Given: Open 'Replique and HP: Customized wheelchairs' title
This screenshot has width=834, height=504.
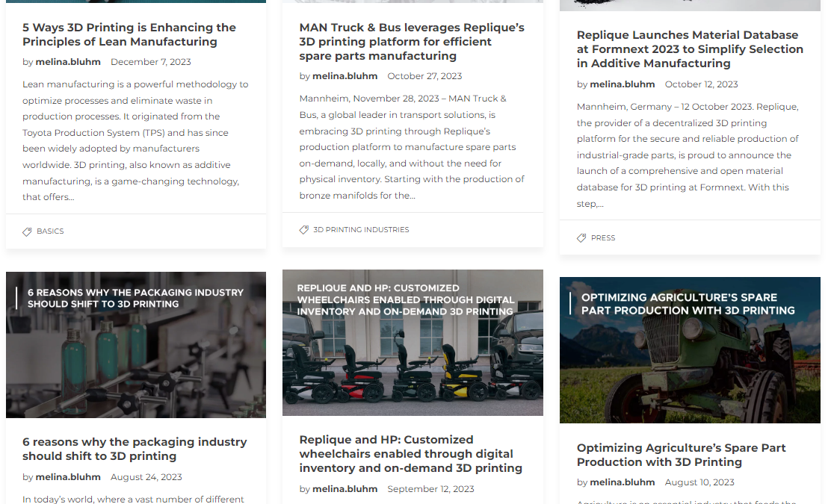Looking at the screenshot, I should [410, 453].
